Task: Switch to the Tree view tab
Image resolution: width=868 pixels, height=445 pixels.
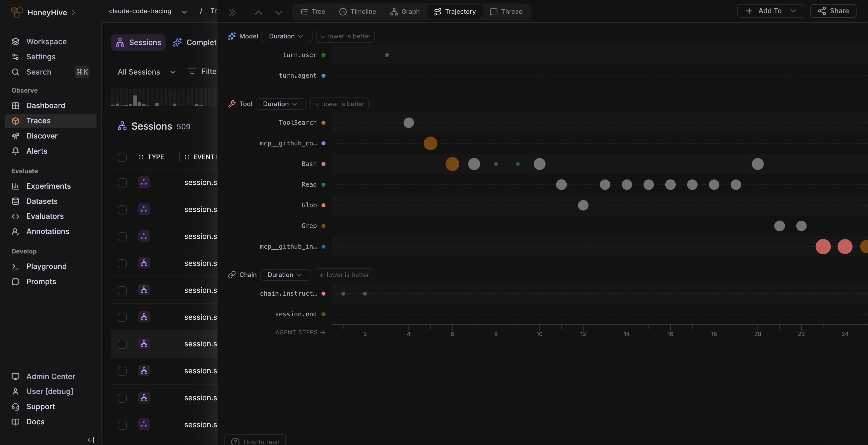Action: click(313, 11)
